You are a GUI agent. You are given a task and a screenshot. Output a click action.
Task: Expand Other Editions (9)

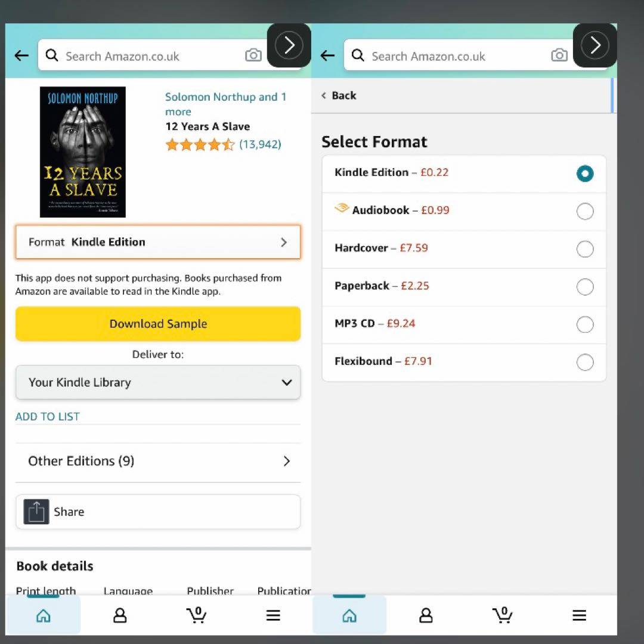[x=158, y=461]
